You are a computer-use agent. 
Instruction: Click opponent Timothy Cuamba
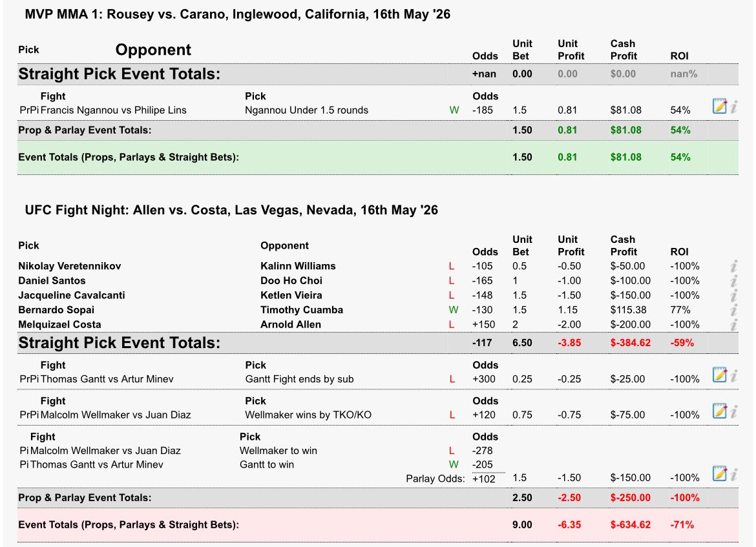pos(302,310)
